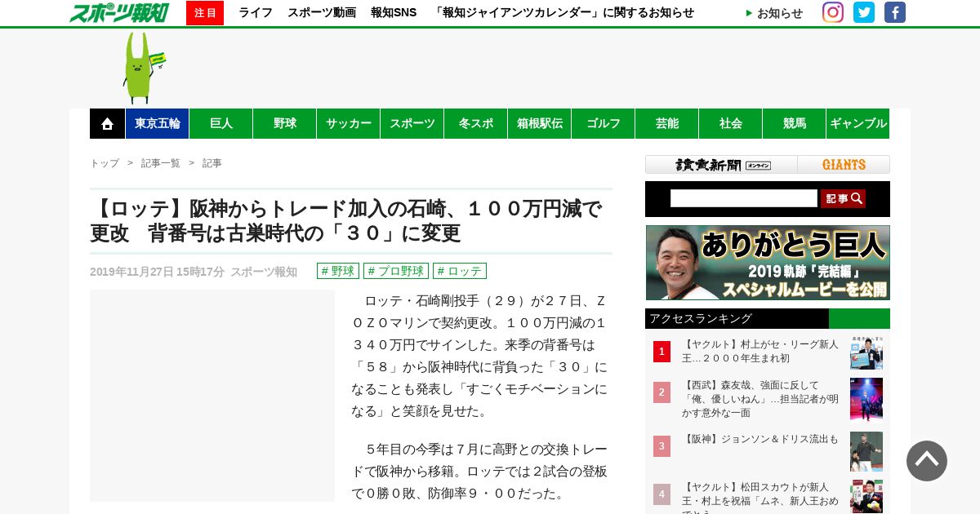Click the ありがとう巨人 special movie banner
980x514 pixels.
[x=768, y=263]
